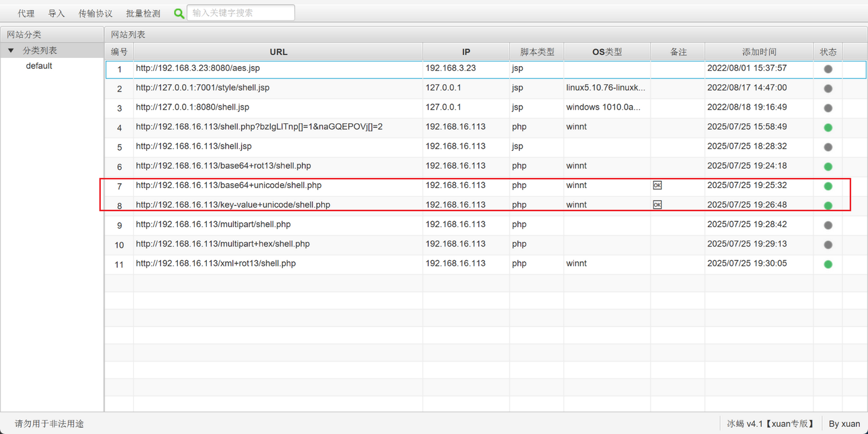Click OK note icon in base64+unicode row

[x=657, y=185]
